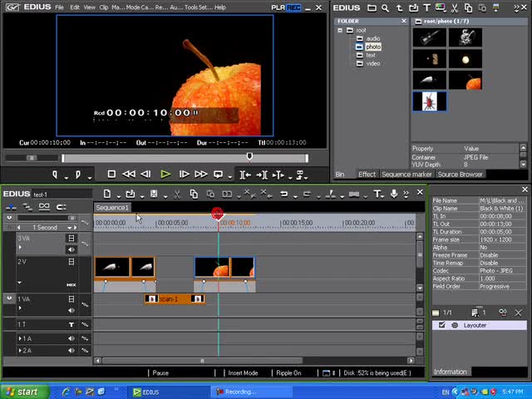This screenshot has height=399, width=532.
Task: Open the File menu
Action: [x=60, y=7]
